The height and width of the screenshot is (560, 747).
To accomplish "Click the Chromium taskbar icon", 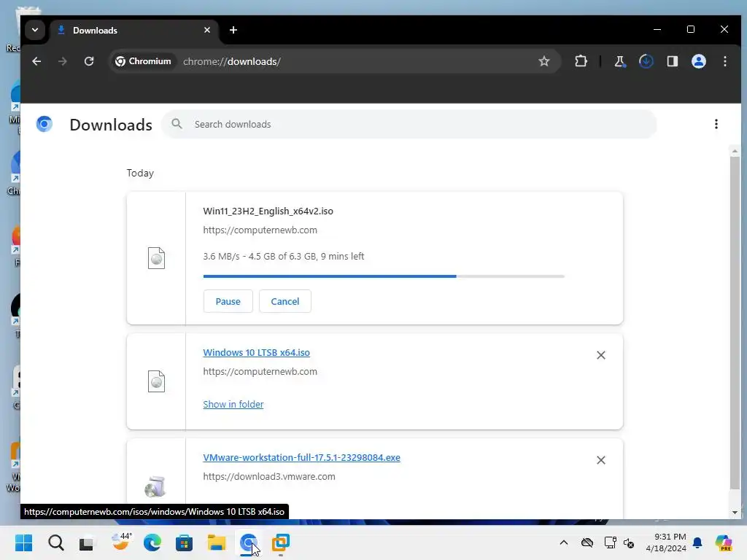I will pyautogui.click(x=248, y=542).
